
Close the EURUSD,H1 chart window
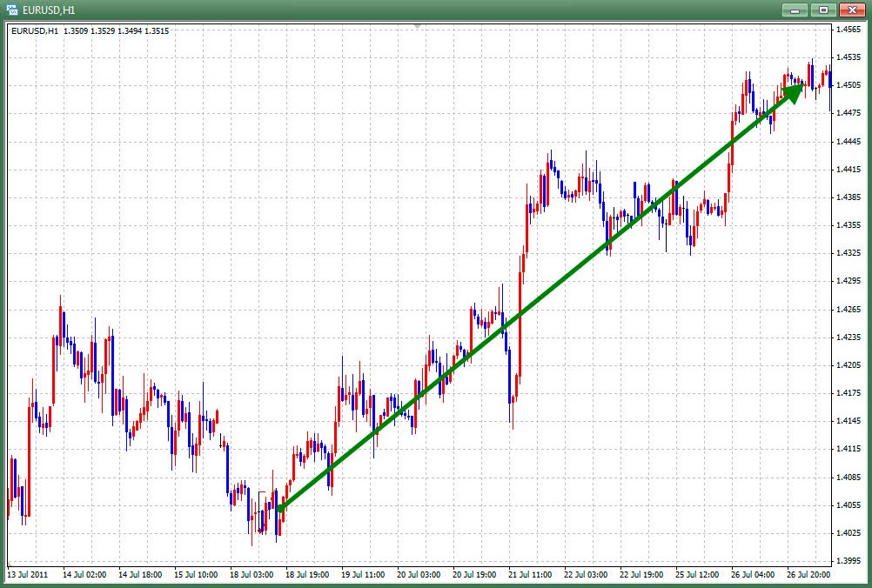[x=849, y=10]
